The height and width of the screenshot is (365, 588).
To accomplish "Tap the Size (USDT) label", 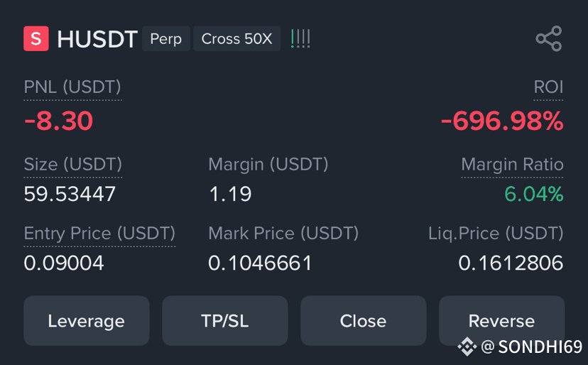I will (72, 164).
